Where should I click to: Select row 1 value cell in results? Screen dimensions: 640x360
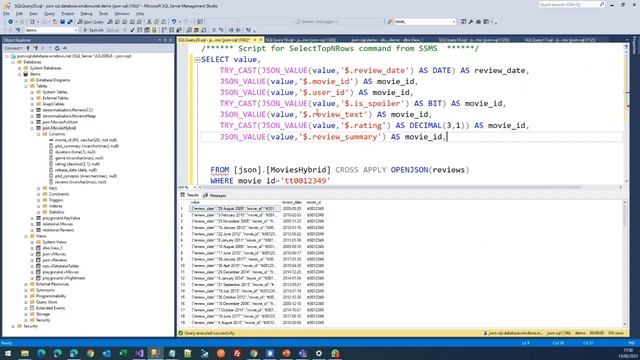(x=235, y=209)
